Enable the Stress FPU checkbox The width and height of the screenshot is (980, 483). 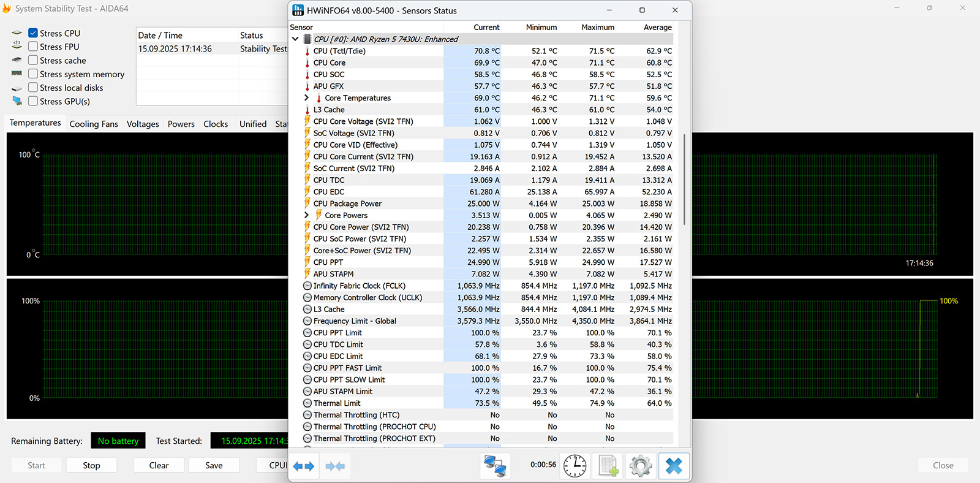33,47
